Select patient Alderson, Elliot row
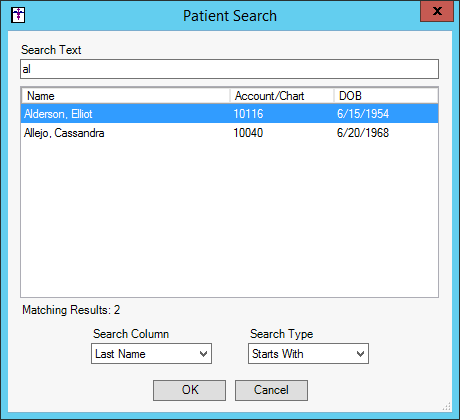Screen dimensions: 460x420 click(229, 114)
